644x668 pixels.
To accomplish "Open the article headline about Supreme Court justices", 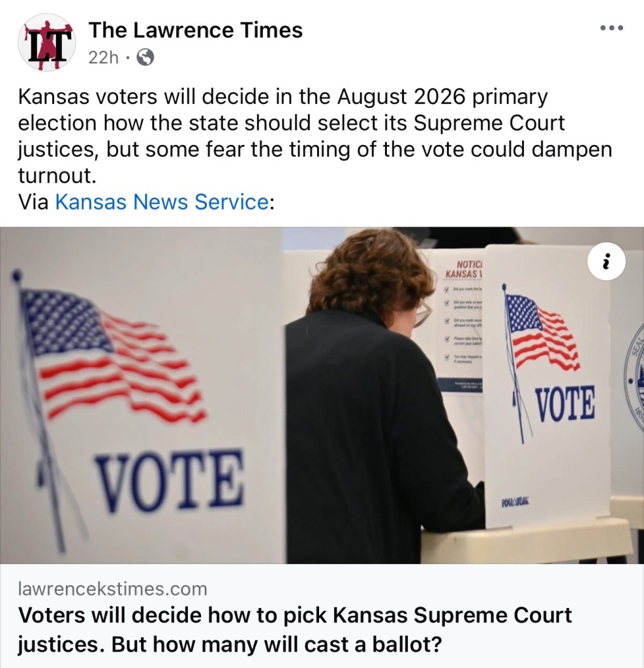I will point(295,629).
